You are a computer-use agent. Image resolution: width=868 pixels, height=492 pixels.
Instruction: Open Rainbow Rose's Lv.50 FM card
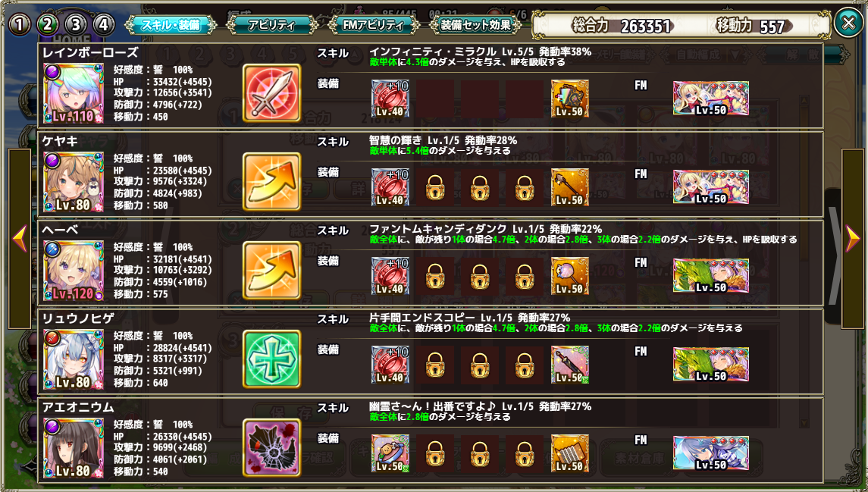pos(711,99)
